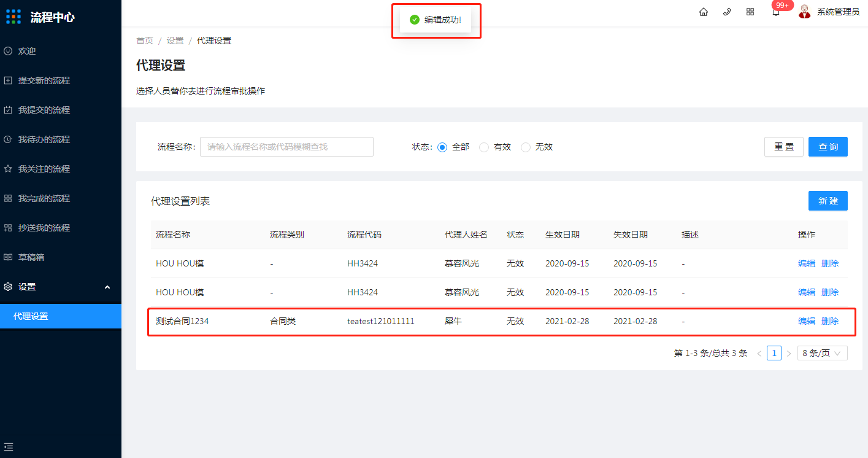Click the 生效日期 column header
Viewport: 868px width, 458px height.
(x=563, y=235)
